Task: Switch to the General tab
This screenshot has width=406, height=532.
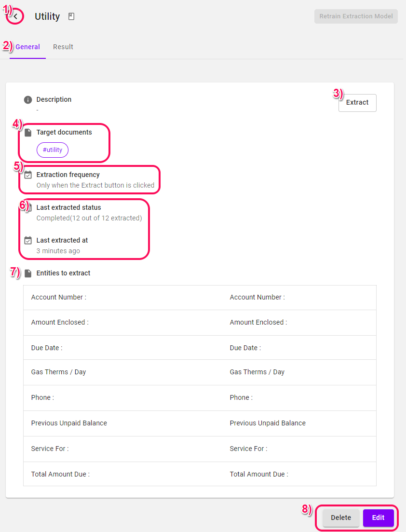Action: [27, 47]
